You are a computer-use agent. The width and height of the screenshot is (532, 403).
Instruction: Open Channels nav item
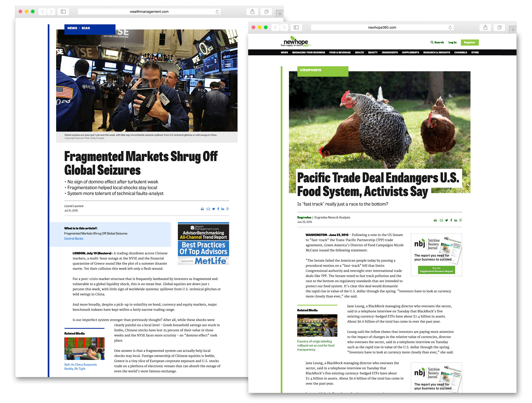pos(461,52)
